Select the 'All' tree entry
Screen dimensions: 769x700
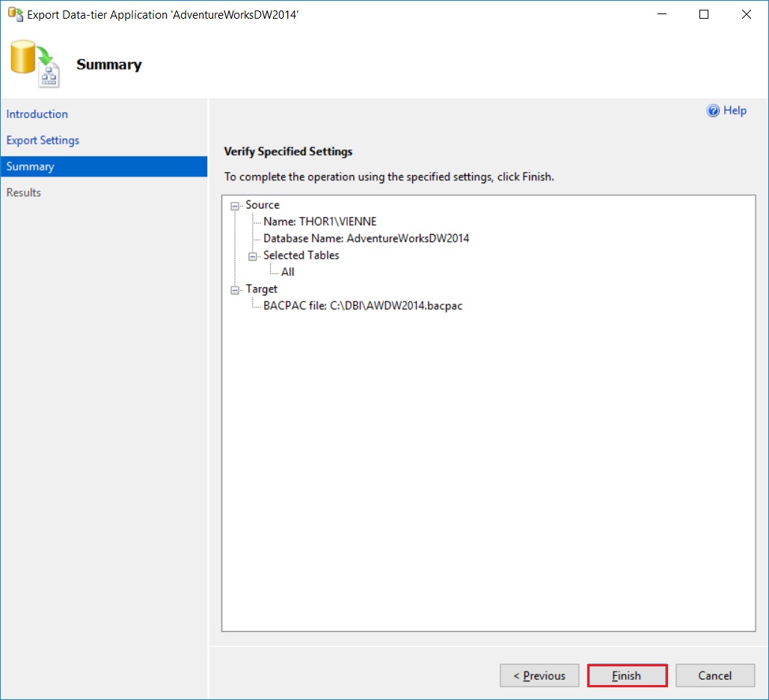point(287,272)
